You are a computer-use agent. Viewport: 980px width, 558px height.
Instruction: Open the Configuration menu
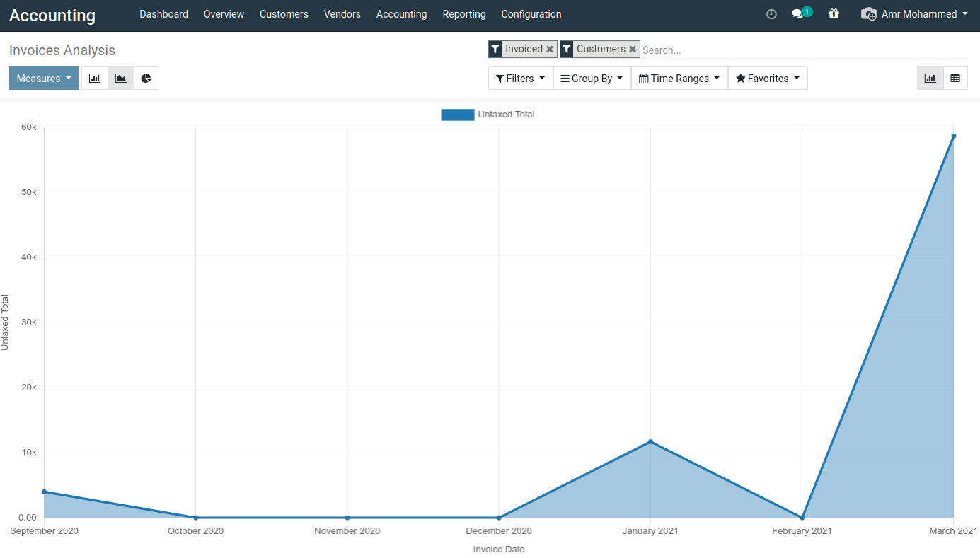coord(531,14)
